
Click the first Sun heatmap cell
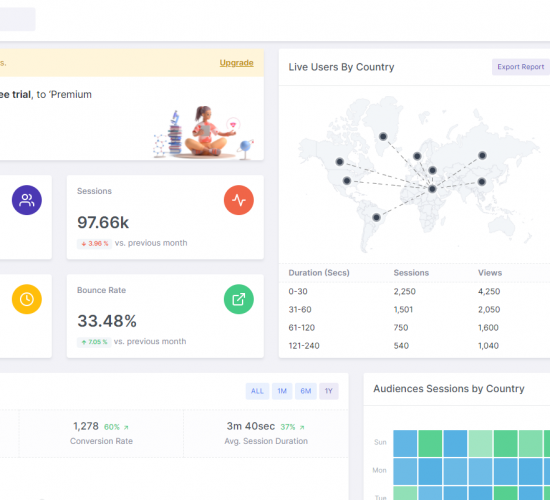tap(405, 444)
